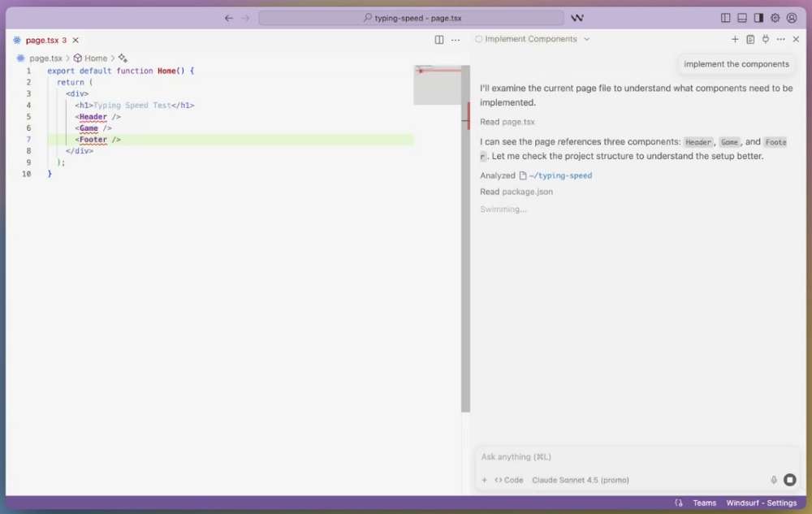Open the editor overflow actions menu
Screen dimensions: 812x514
456,39
